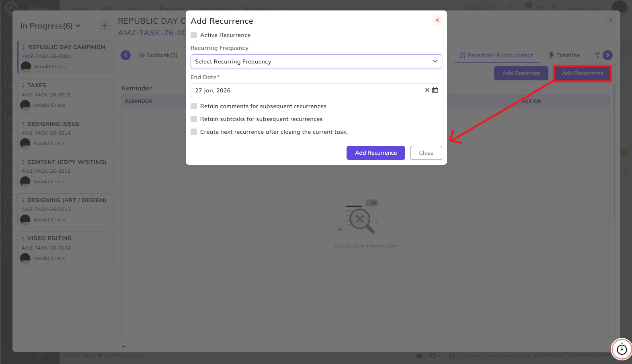Open the Task(s) menu item
This screenshot has height=364, width=632.
tap(135, 8)
